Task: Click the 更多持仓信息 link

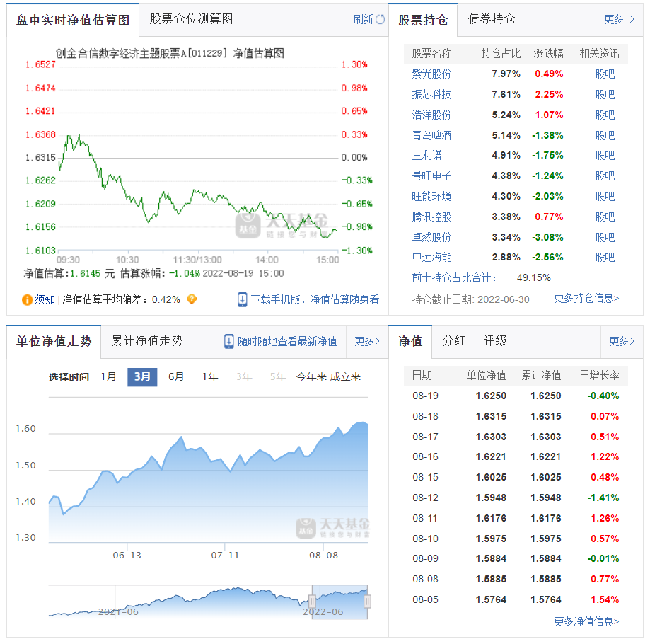Action: [586, 299]
